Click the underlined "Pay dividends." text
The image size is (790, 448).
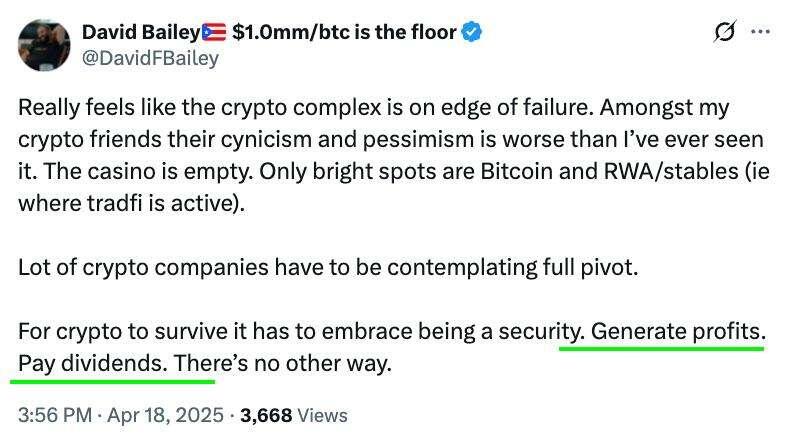(93, 363)
